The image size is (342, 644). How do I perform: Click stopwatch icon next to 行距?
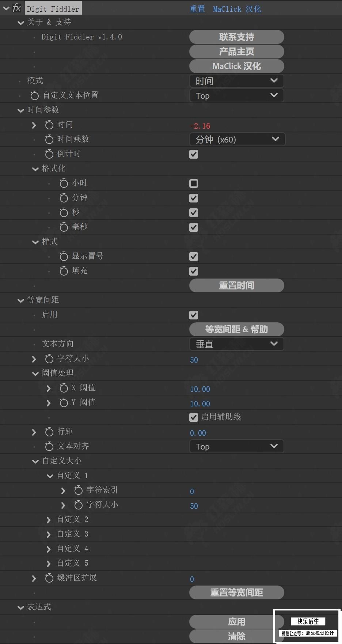click(49, 432)
